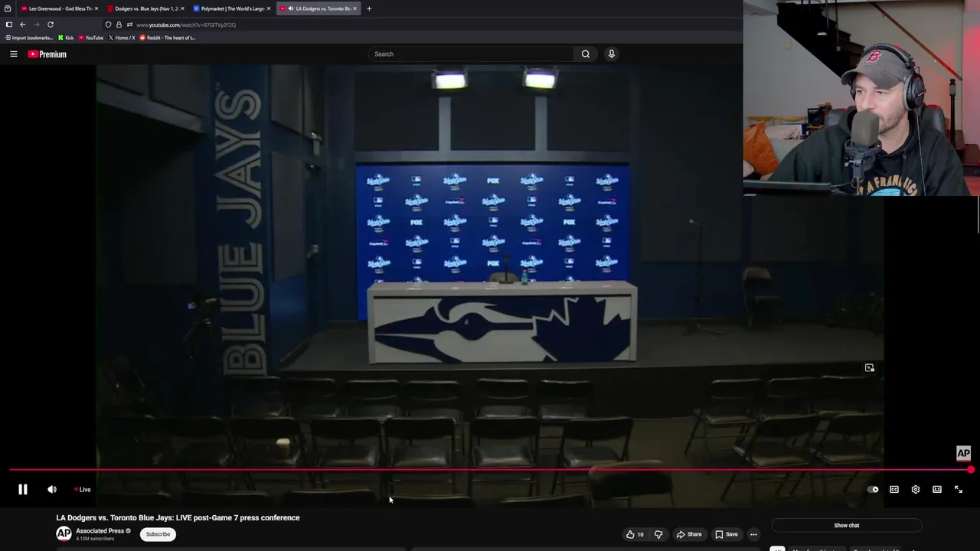Show the live chat

coord(847,526)
